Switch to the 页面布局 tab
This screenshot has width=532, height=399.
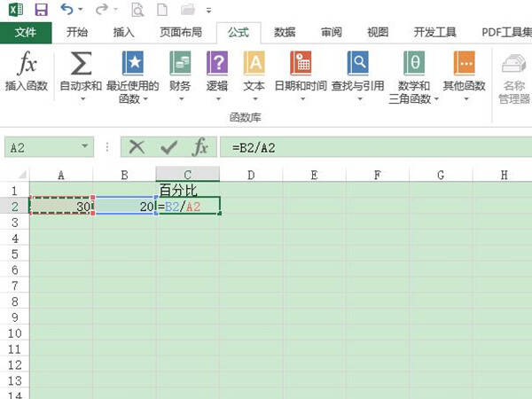(x=181, y=33)
